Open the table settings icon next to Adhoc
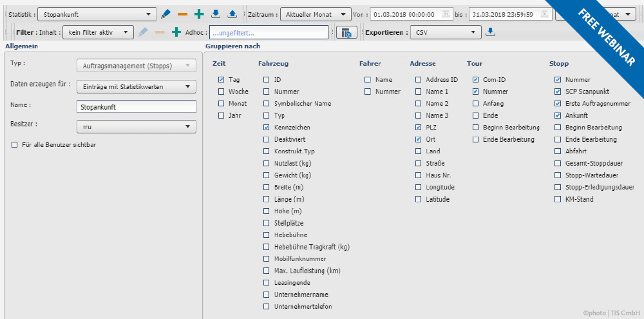Image resolution: width=644 pixels, height=319 pixels. point(346,32)
